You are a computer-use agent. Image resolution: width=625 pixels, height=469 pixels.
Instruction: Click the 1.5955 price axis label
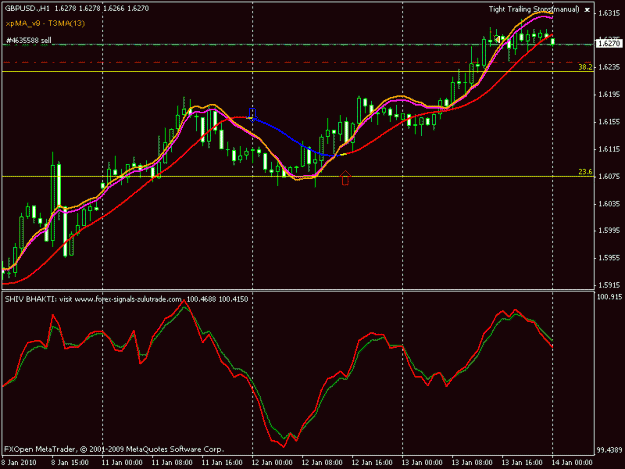click(609, 258)
